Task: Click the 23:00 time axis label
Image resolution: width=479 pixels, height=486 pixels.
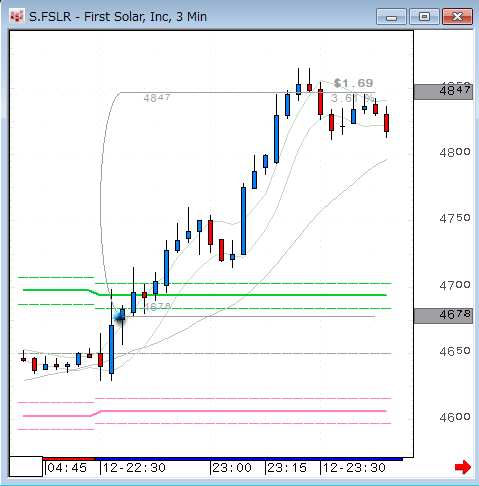Action: [x=232, y=468]
